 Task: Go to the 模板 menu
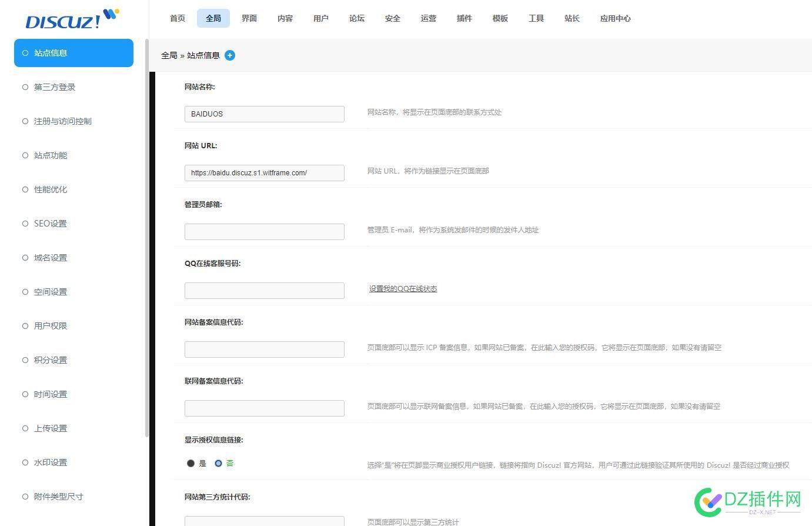coord(500,18)
